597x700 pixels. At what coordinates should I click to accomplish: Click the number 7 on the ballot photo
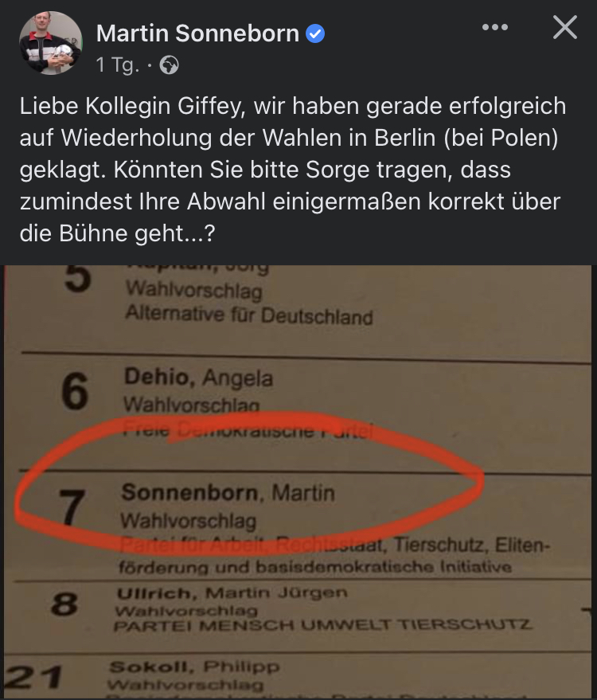[x=72, y=506]
